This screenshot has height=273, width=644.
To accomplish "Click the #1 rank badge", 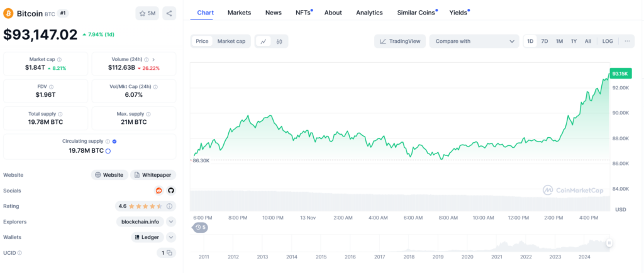I will point(63,13).
